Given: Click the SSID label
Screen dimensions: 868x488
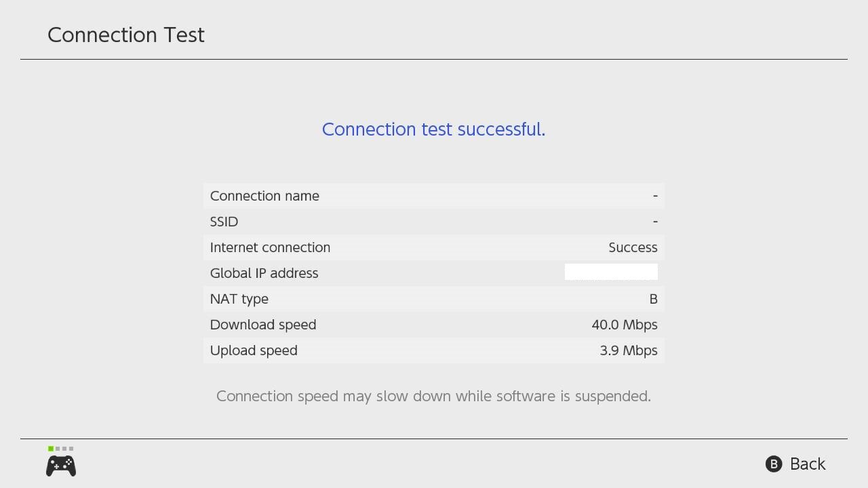Looking at the screenshot, I should tap(224, 222).
